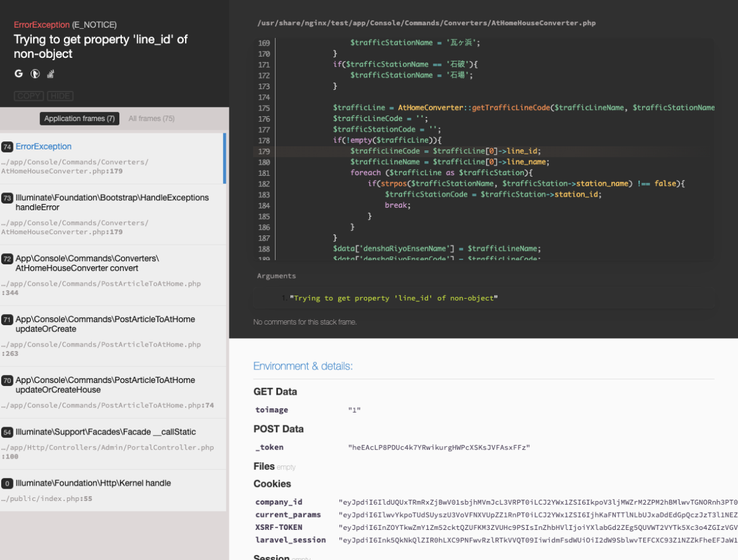
Task: Switch to Application frames (7) tab
Action: [79, 119]
